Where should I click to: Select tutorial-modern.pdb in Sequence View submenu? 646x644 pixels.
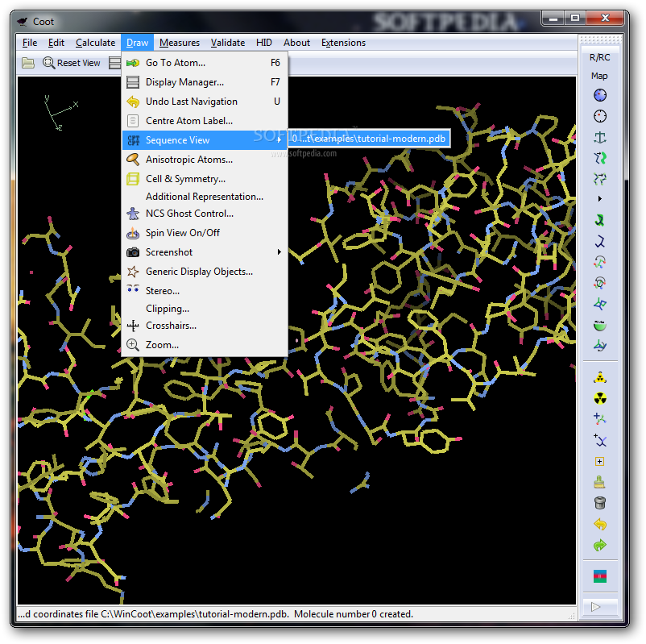click(369, 139)
